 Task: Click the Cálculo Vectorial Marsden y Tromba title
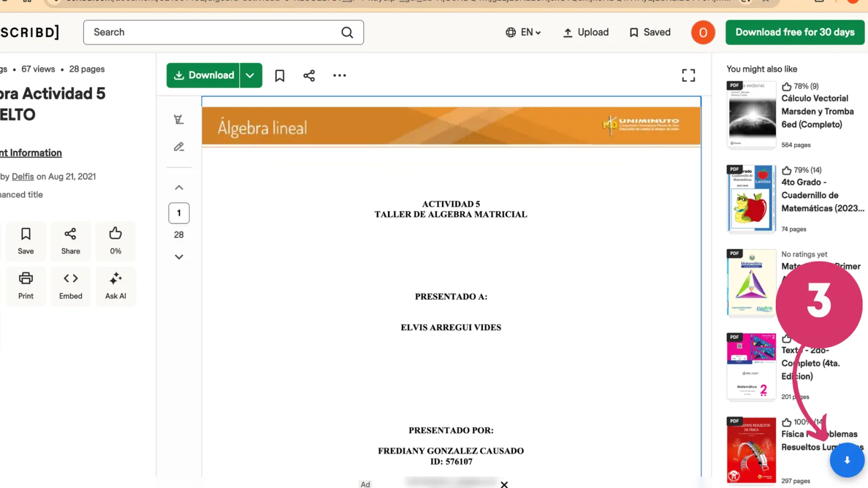[x=818, y=112]
